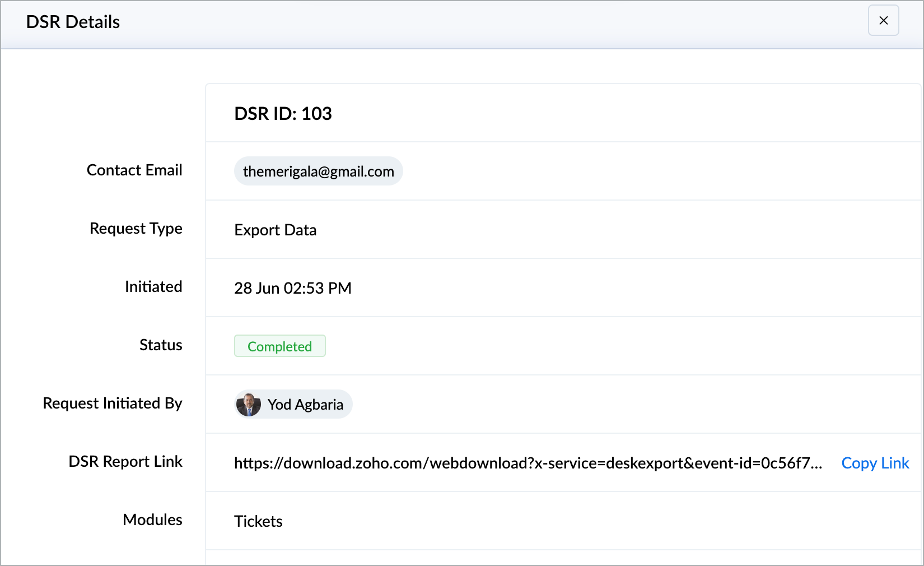Viewport: 924px width, 566px height.
Task: Click the Contact Email field label
Action: tap(134, 170)
